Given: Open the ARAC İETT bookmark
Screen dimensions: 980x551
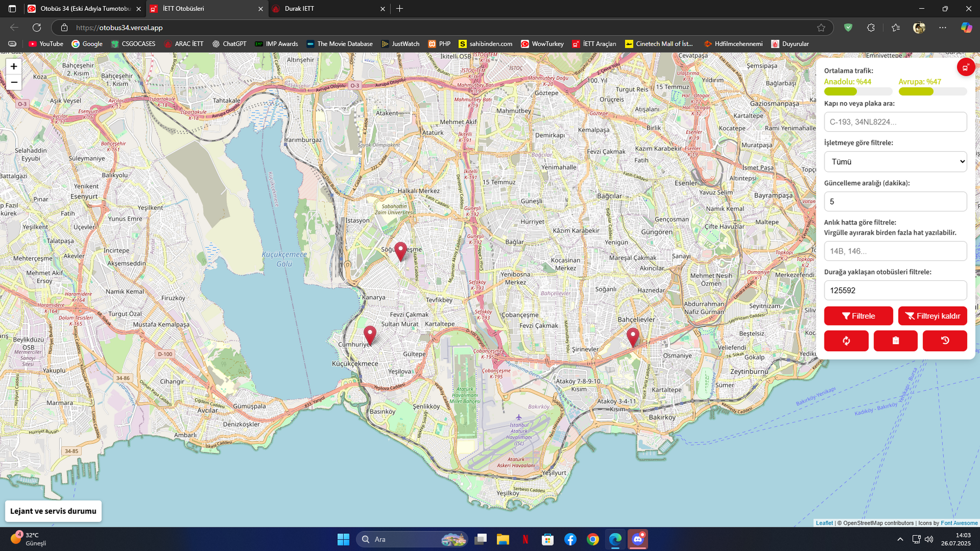Looking at the screenshot, I should click(x=183, y=44).
